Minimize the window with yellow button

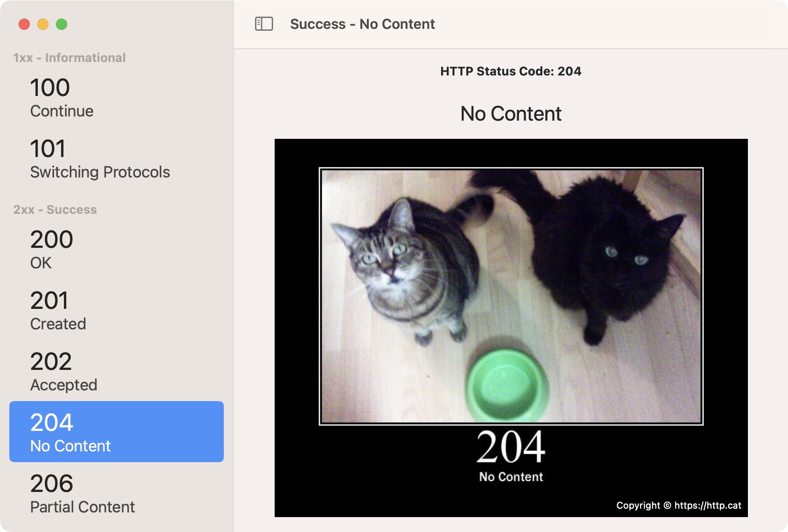(x=43, y=24)
